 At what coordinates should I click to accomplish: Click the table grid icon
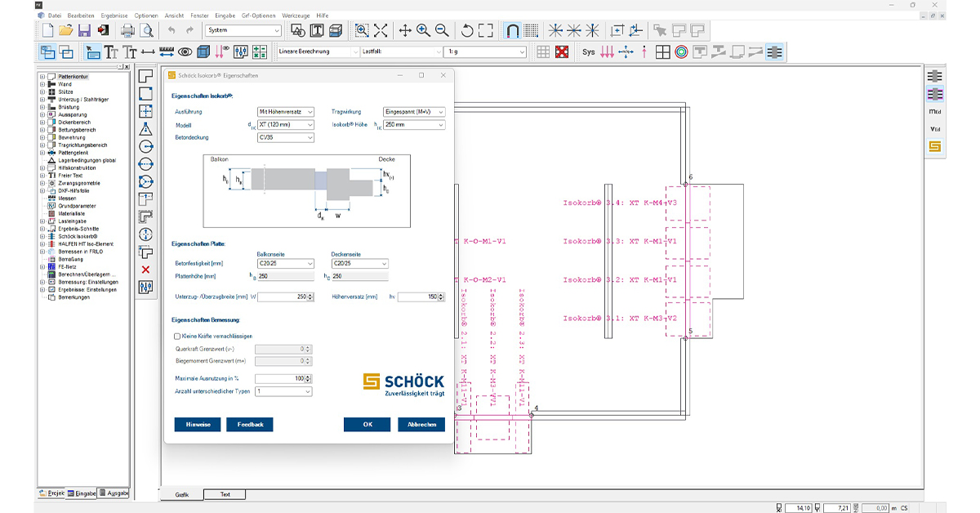543,52
